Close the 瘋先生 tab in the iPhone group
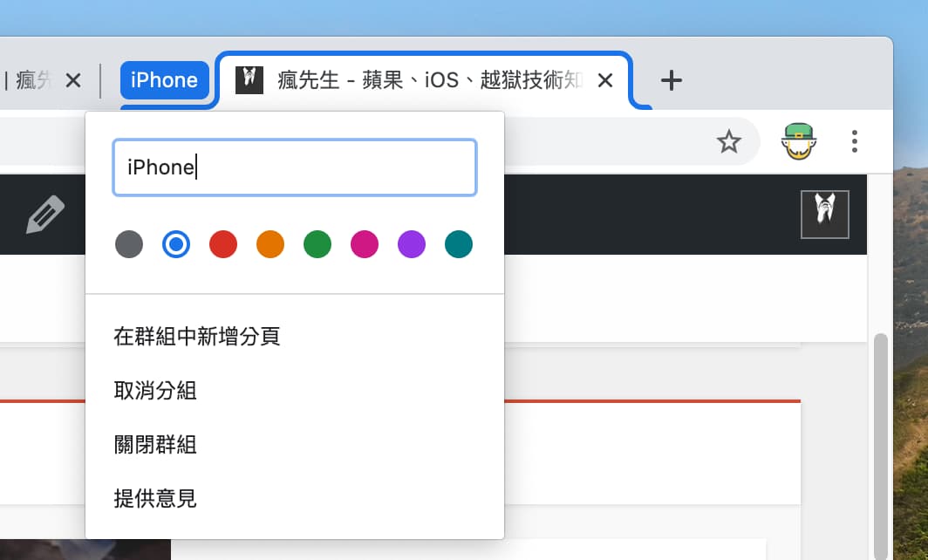The height and width of the screenshot is (560, 928). 605,80
